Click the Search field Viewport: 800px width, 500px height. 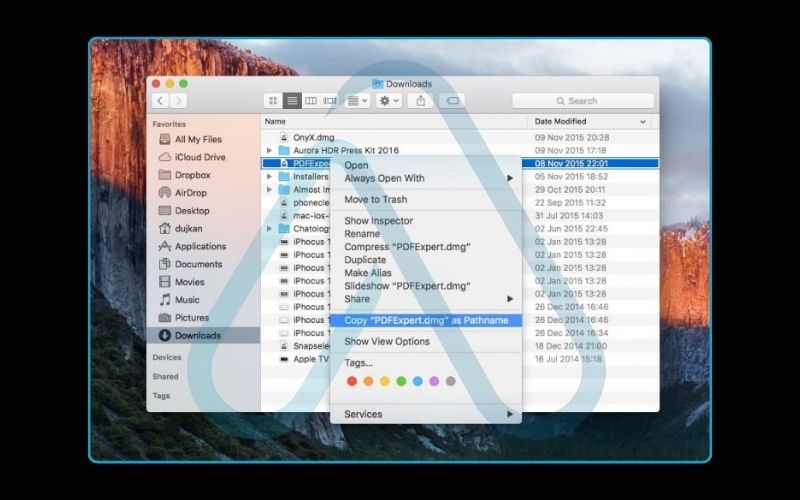[583, 101]
